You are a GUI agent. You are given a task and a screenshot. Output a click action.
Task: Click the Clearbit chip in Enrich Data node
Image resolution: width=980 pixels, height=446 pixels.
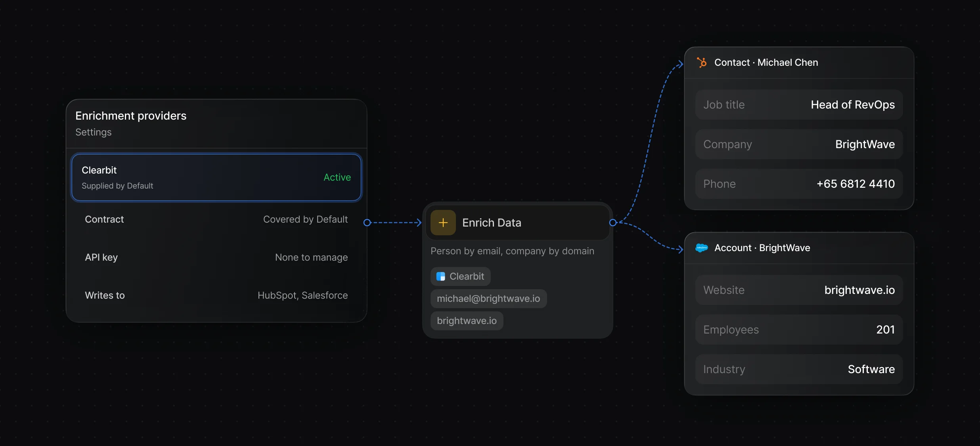[461, 276]
